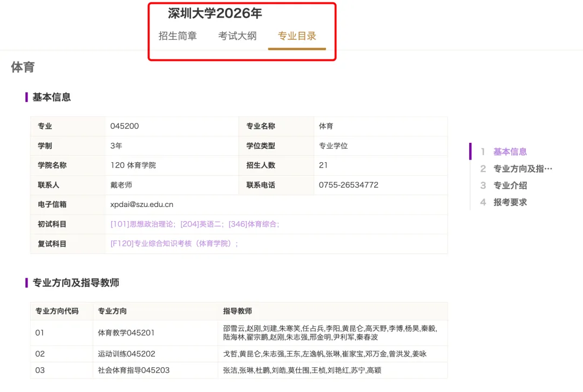This screenshot has height=392, width=583.
Task: Click the 复试科目 row label
Action: click(x=52, y=244)
